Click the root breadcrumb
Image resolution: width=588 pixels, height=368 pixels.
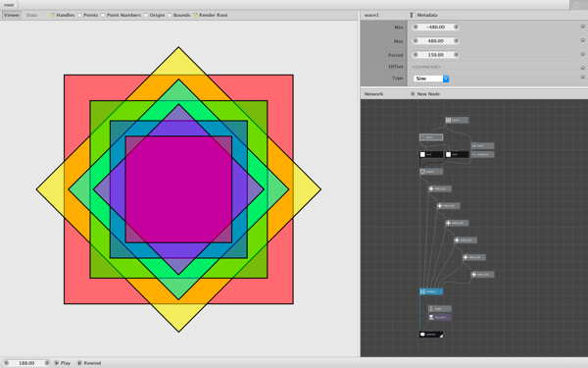click(9, 5)
